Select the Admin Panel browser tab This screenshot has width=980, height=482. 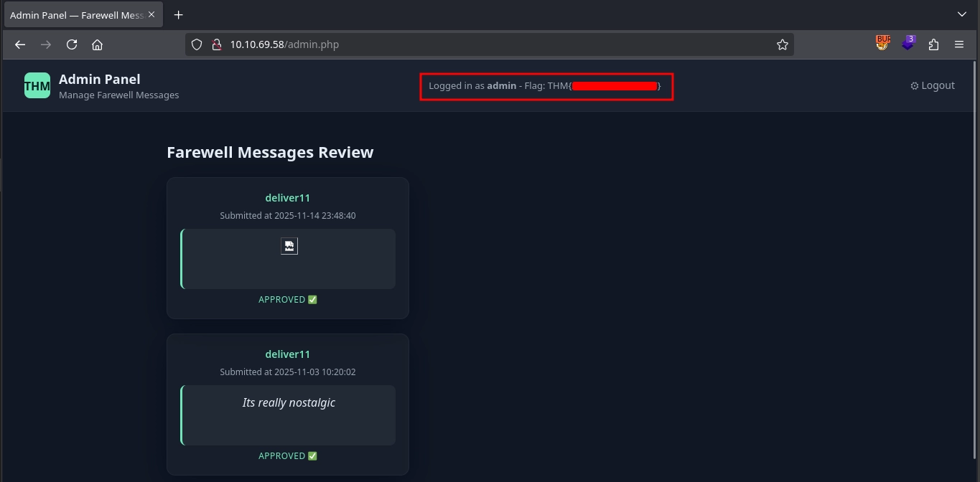(76, 14)
